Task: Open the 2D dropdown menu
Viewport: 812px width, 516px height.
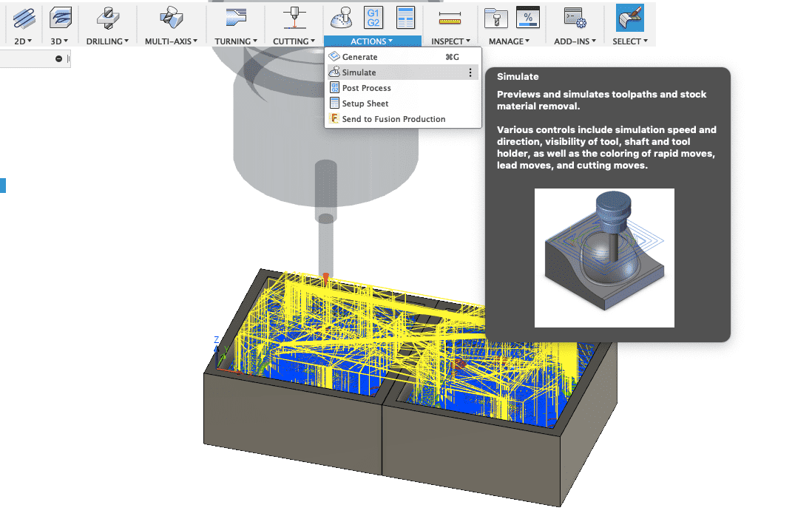Action: (23, 41)
